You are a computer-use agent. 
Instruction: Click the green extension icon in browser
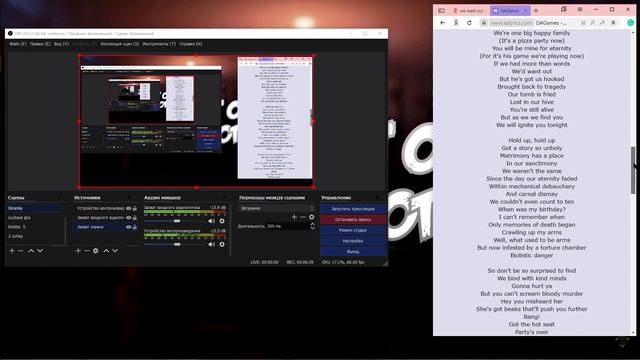631,23
